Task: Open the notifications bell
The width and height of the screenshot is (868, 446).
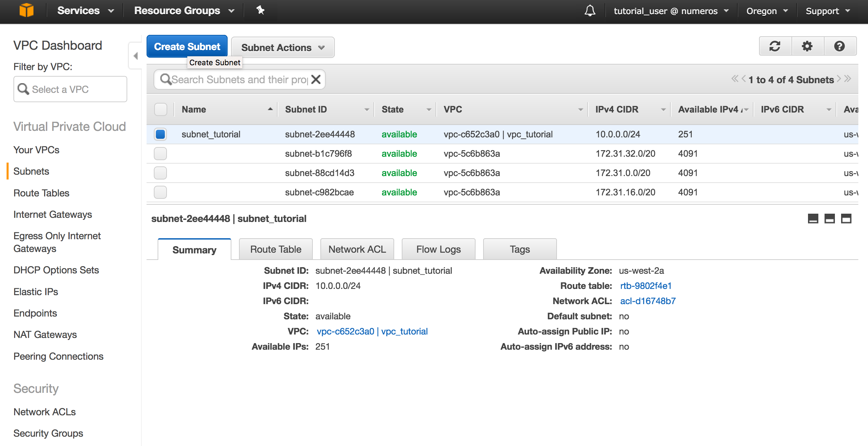Action: coord(590,11)
